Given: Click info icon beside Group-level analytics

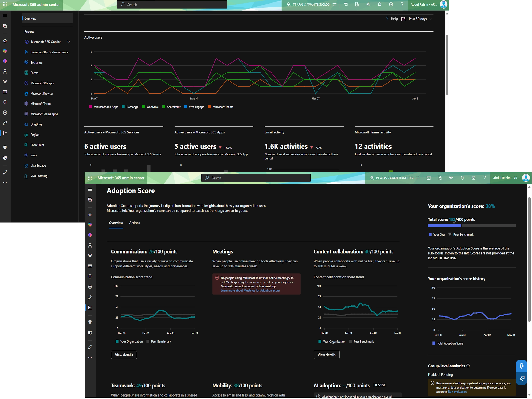Looking at the screenshot, I should pos(468,366).
